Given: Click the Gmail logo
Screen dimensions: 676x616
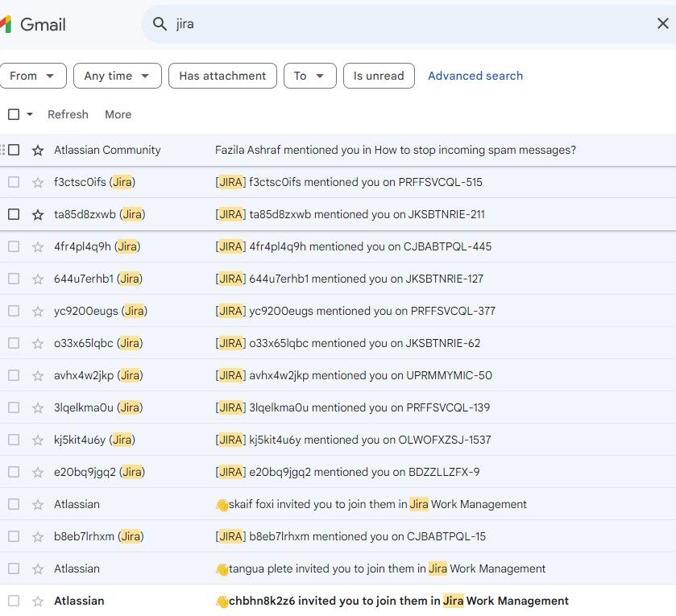Looking at the screenshot, I should coord(34,24).
